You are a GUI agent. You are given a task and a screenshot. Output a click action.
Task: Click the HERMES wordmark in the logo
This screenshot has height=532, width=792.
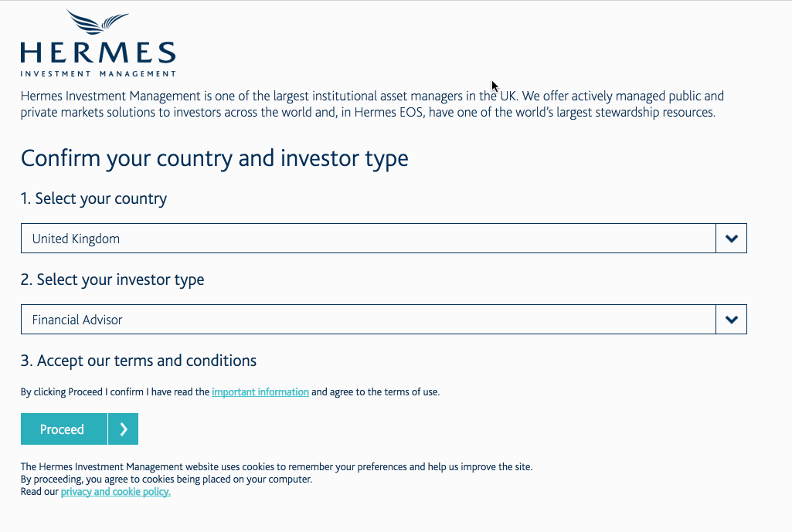tap(98, 53)
